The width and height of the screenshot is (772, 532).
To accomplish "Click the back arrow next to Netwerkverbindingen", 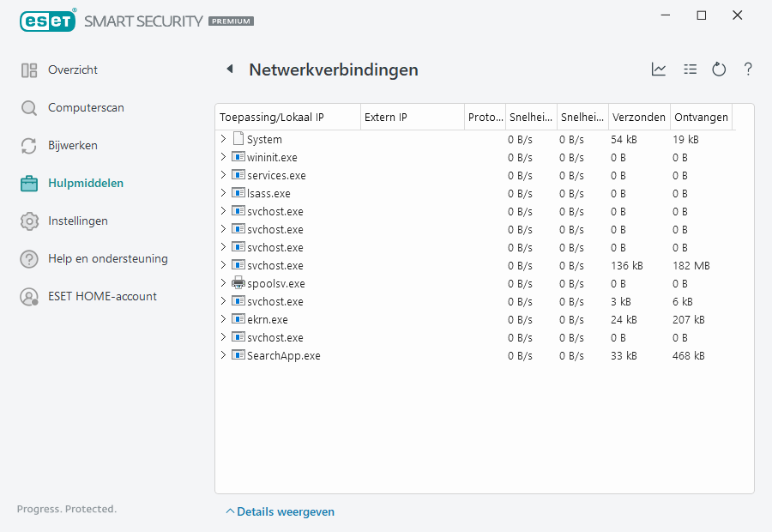I will 230,69.
